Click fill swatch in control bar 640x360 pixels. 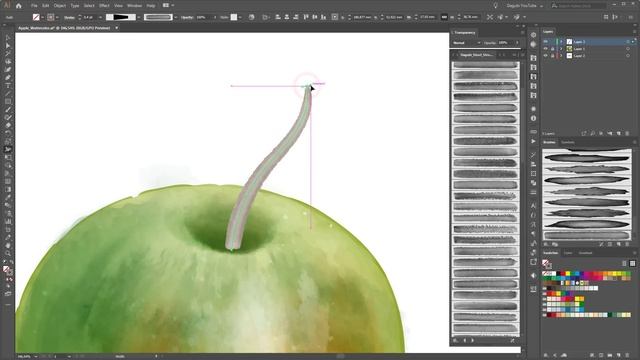(36, 17)
